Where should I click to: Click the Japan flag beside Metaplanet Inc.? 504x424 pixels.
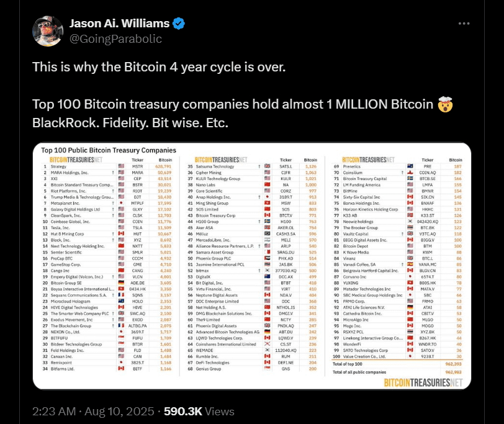point(121,202)
